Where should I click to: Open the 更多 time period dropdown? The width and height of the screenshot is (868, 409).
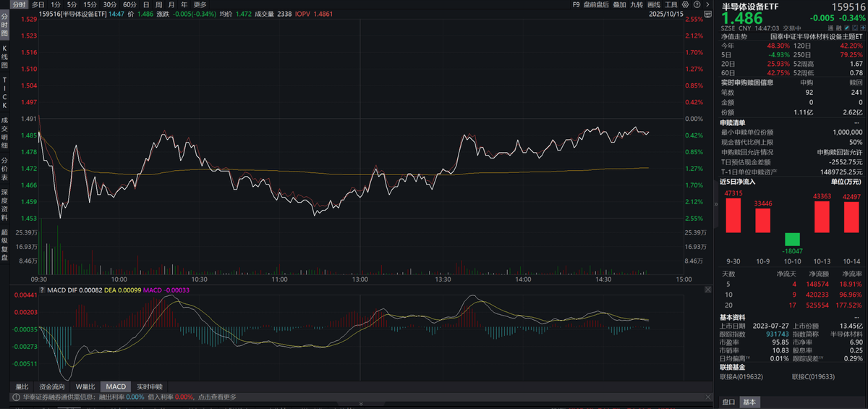point(200,4)
